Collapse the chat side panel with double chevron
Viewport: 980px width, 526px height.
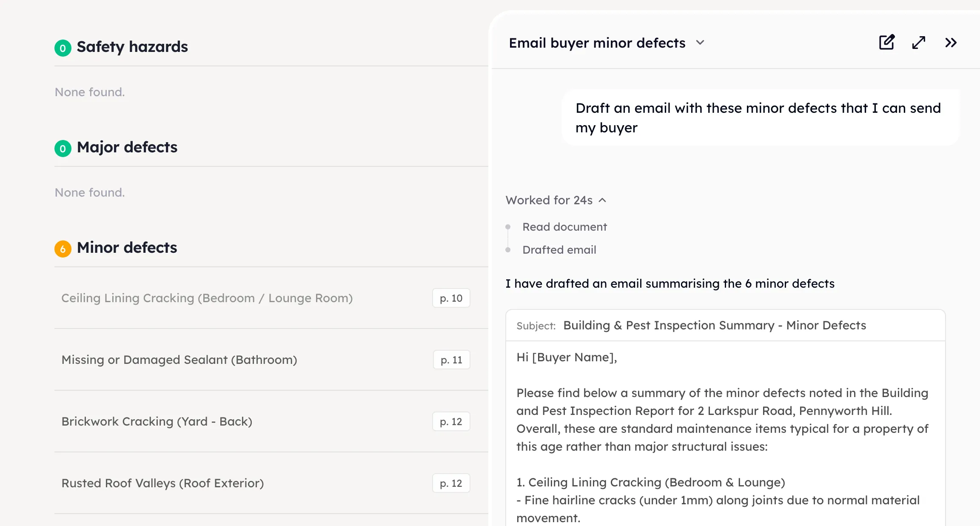tap(951, 43)
